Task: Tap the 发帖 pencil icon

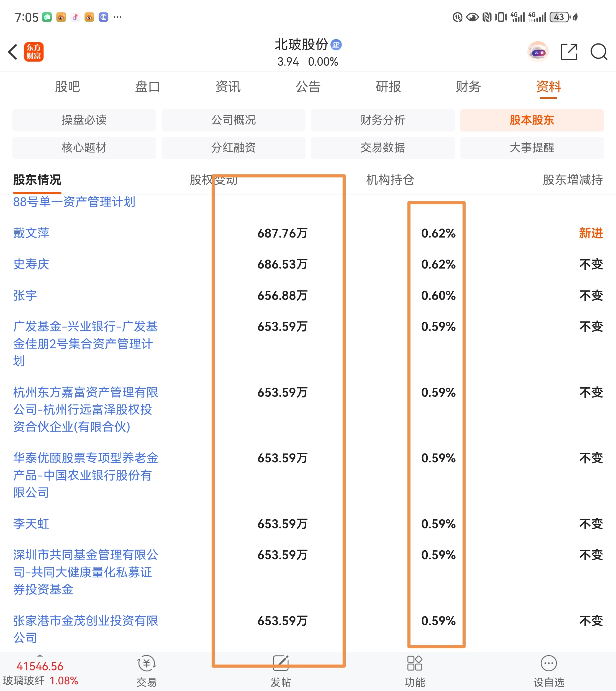Action: coord(281,663)
